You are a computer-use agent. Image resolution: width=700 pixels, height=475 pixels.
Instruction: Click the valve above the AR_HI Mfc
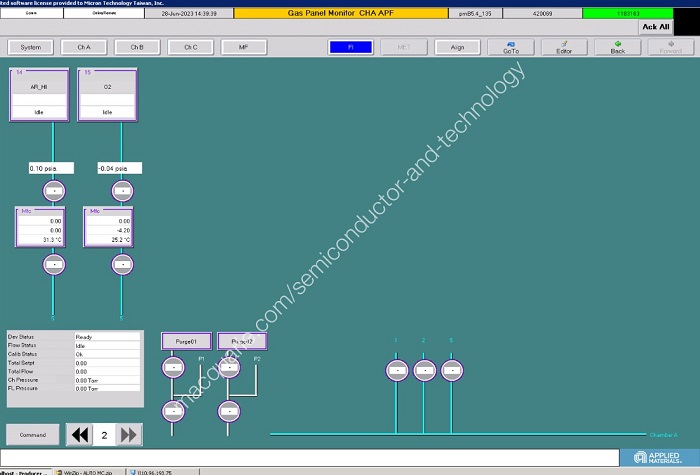point(53,190)
